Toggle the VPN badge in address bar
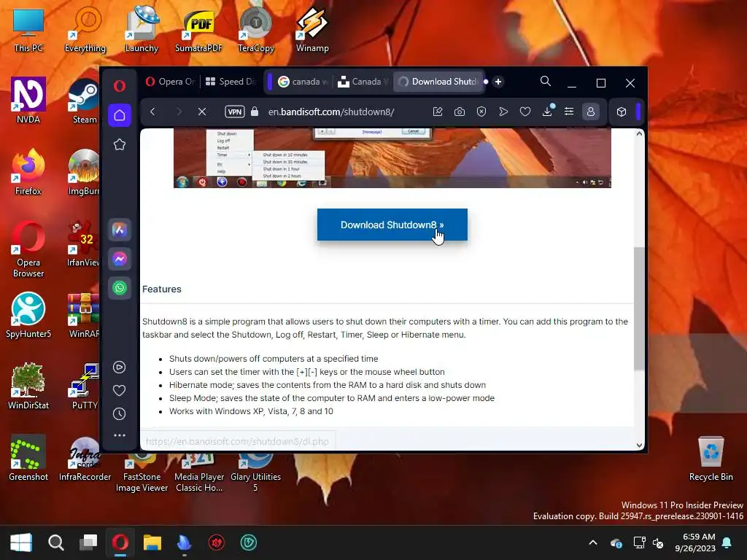This screenshot has height=560, width=747. coord(235,112)
